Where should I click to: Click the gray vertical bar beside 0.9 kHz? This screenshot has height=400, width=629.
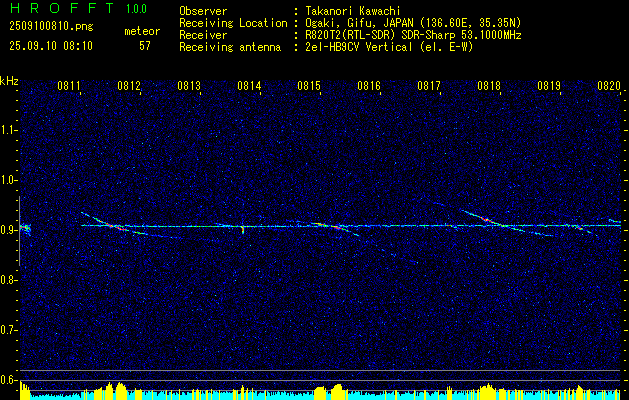point(19,231)
